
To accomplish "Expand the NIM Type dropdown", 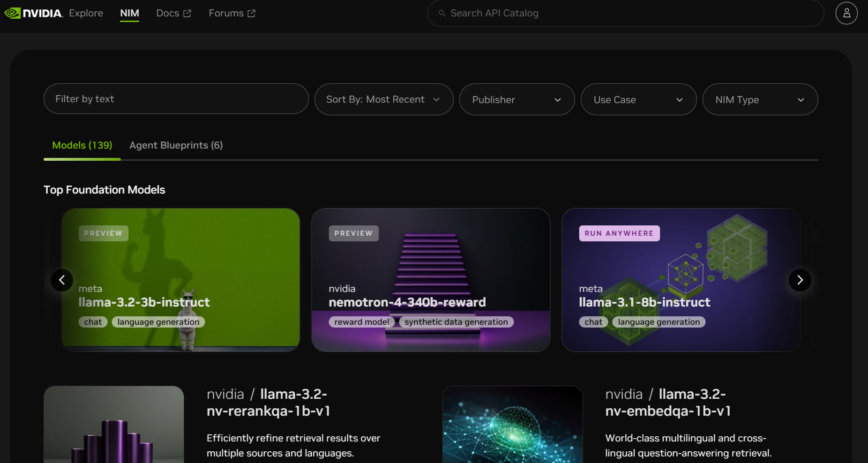I will click(760, 99).
